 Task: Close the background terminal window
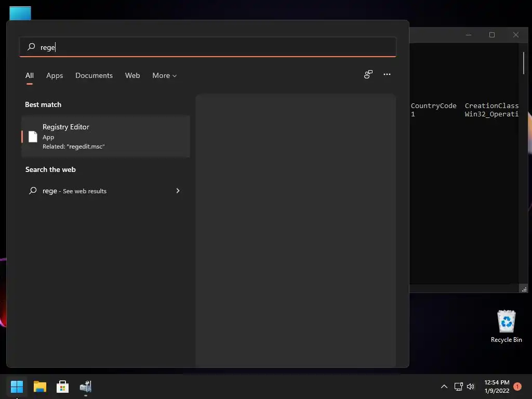516,35
